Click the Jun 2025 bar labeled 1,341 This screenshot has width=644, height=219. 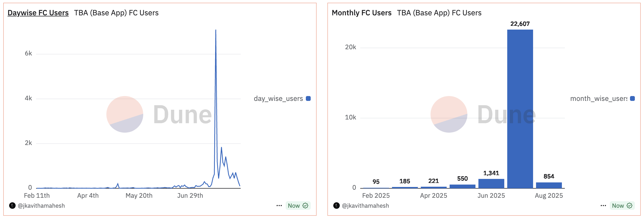click(x=491, y=184)
